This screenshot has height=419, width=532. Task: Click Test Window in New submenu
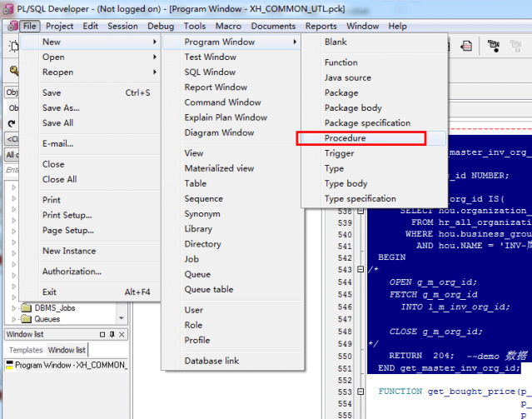[x=231, y=57]
